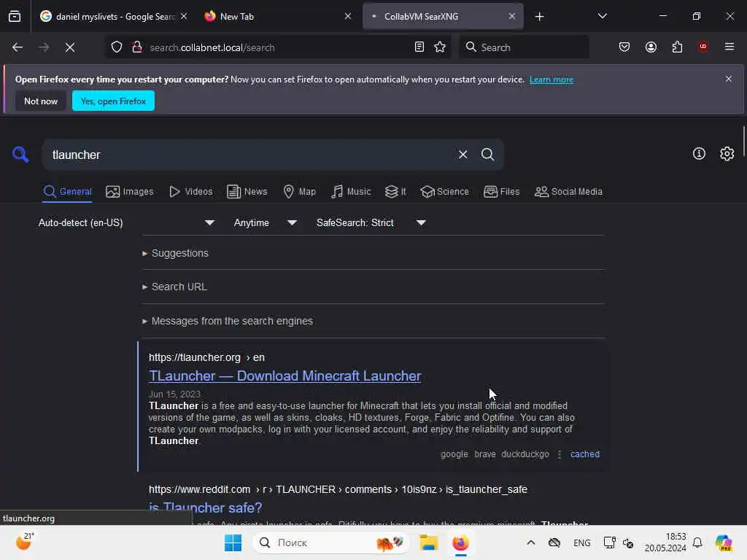Image resolution: width=747 pixels, height=560 pixels.
Task: Open tracking protection shield icon
Action: [117, 47]
